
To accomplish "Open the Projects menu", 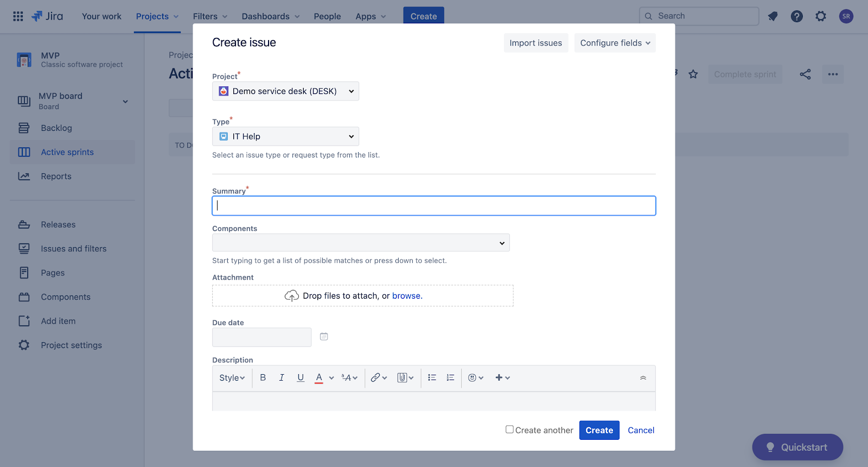I will pyautogui.click(x=157, y=16).
